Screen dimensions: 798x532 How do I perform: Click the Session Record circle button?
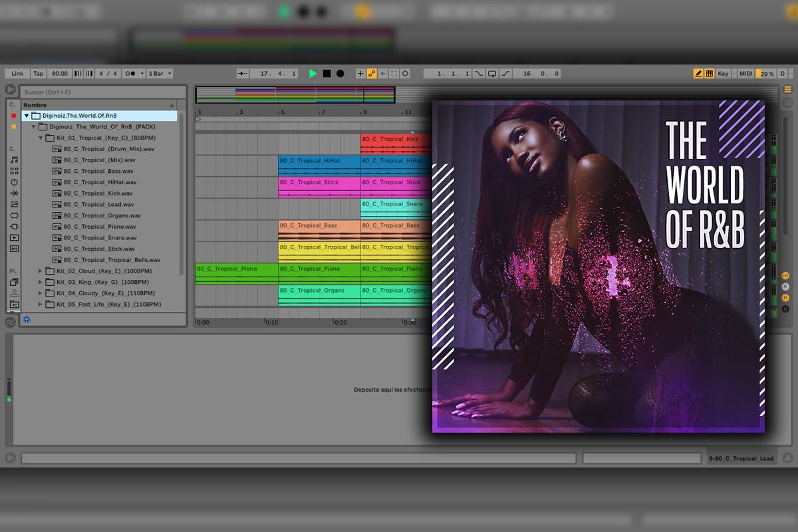(x=405, y=74)
